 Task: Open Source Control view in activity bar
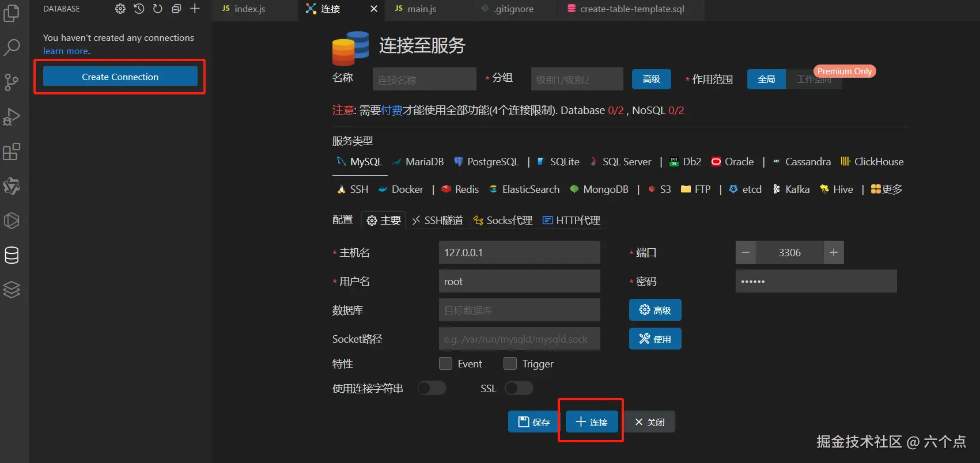click(12, 82)
